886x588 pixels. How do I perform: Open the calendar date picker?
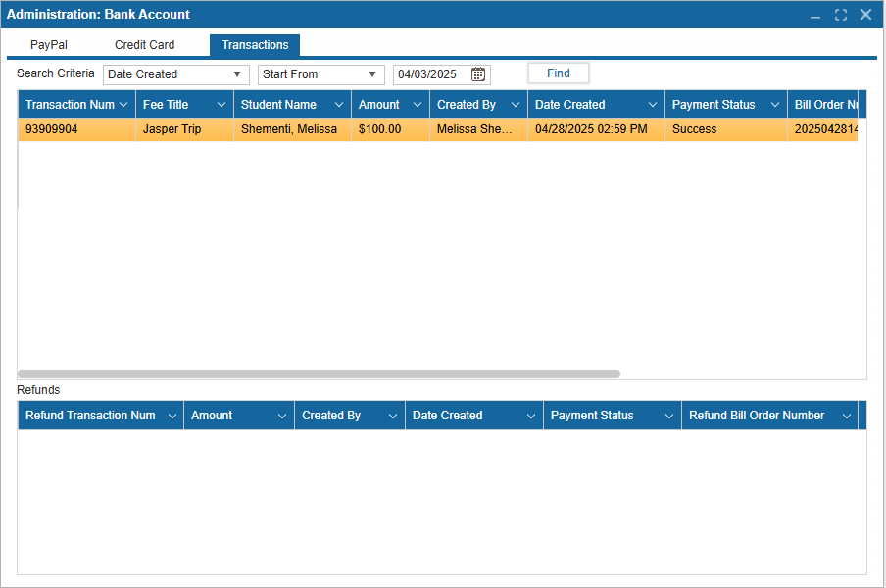(x=477, y=73)
